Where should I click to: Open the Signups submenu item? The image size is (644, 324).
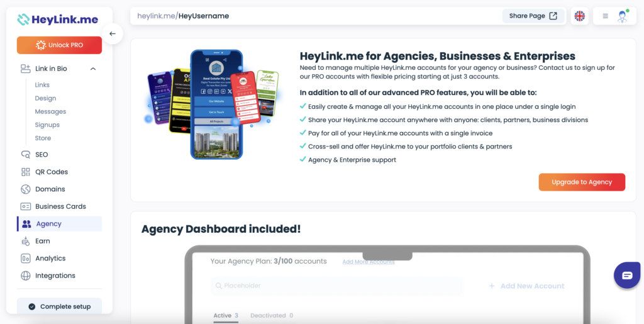[47, 125]
